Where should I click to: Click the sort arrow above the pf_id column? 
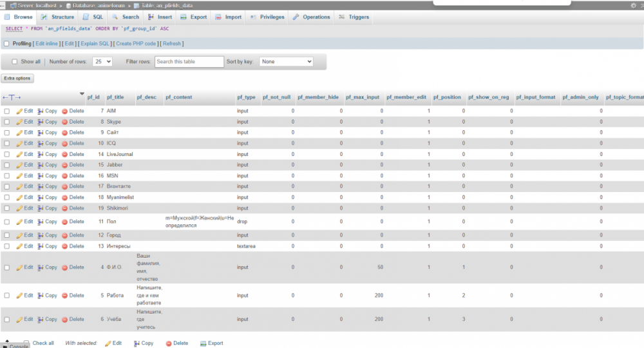(x=82, y=93)
